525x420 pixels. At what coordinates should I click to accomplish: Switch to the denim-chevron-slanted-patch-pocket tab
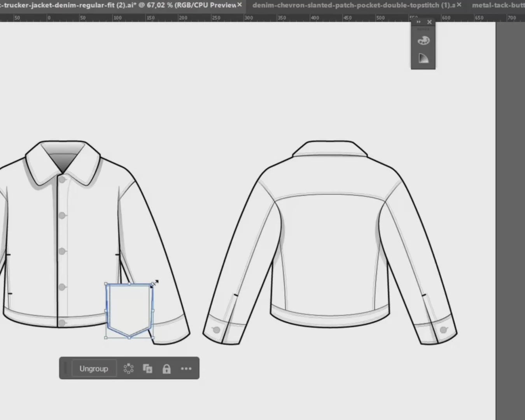354,5
